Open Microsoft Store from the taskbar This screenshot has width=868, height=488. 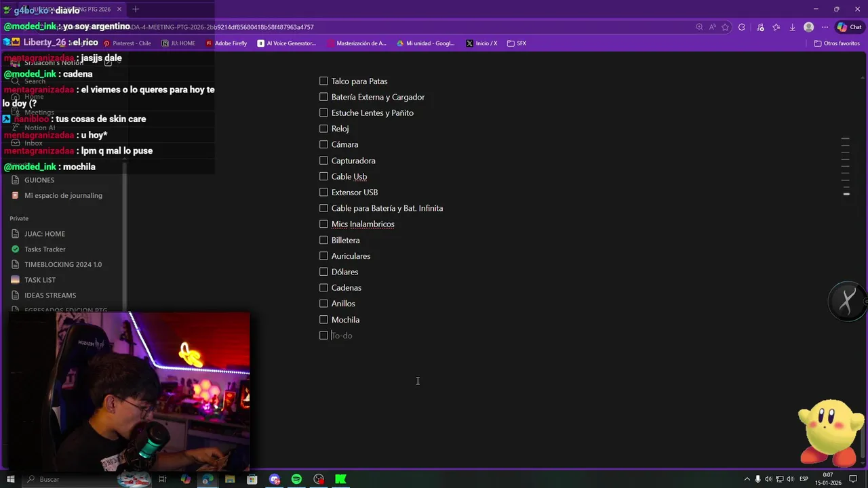coord(252,479)
